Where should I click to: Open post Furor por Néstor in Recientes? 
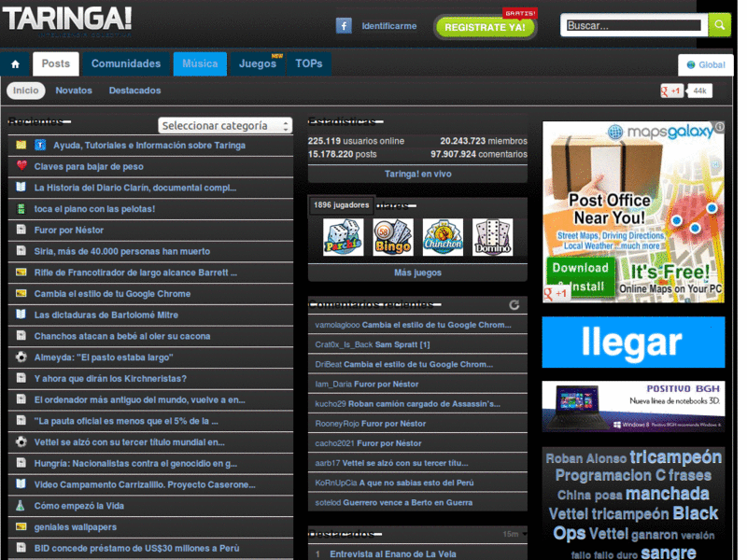coord(68,230)
